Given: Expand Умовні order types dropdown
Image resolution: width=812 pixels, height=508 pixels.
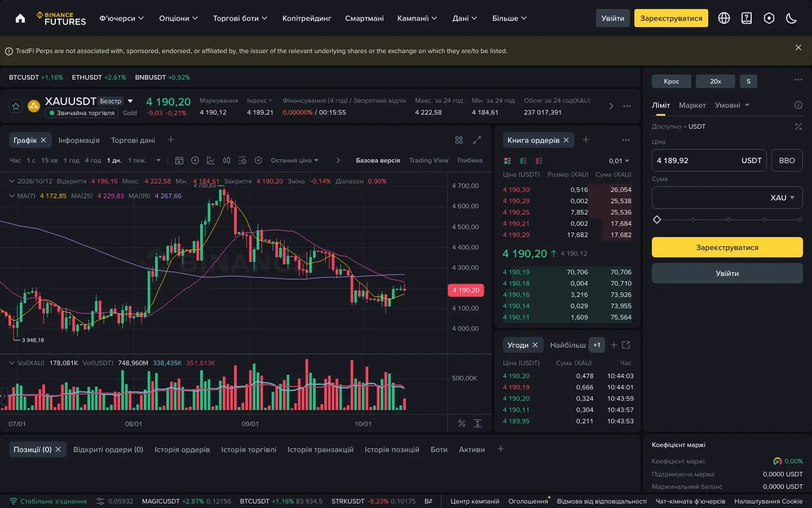Looking at the screenshot, I should (732, 105).
